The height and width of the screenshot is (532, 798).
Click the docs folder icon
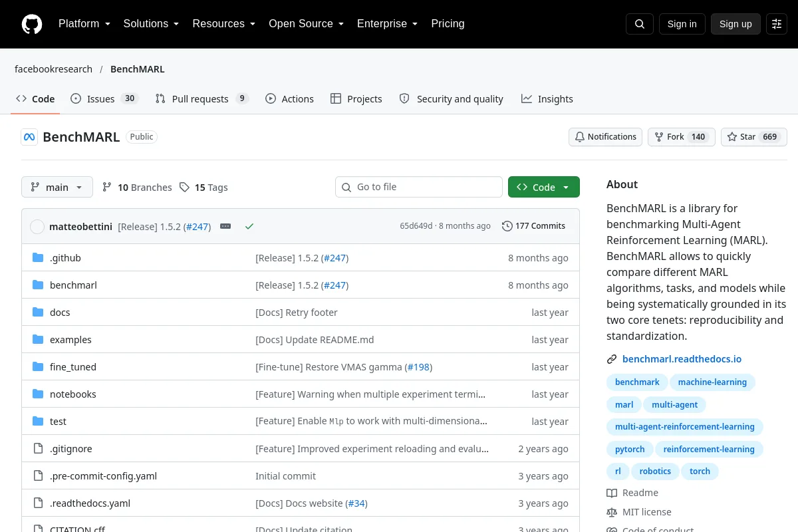click(x=38, y=313)
